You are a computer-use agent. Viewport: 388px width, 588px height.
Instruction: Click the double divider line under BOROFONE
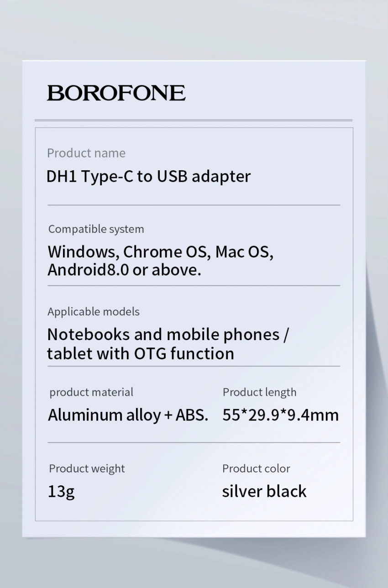194,121
